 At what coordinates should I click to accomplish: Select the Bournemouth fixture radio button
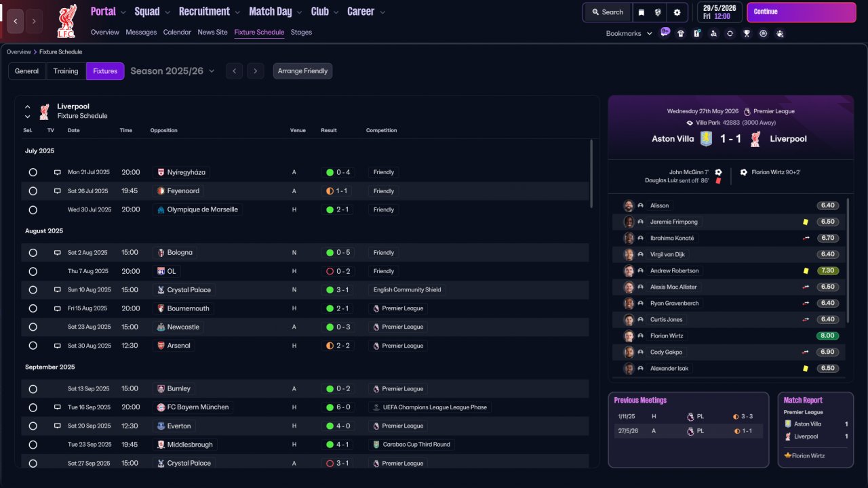pos(33,308)
